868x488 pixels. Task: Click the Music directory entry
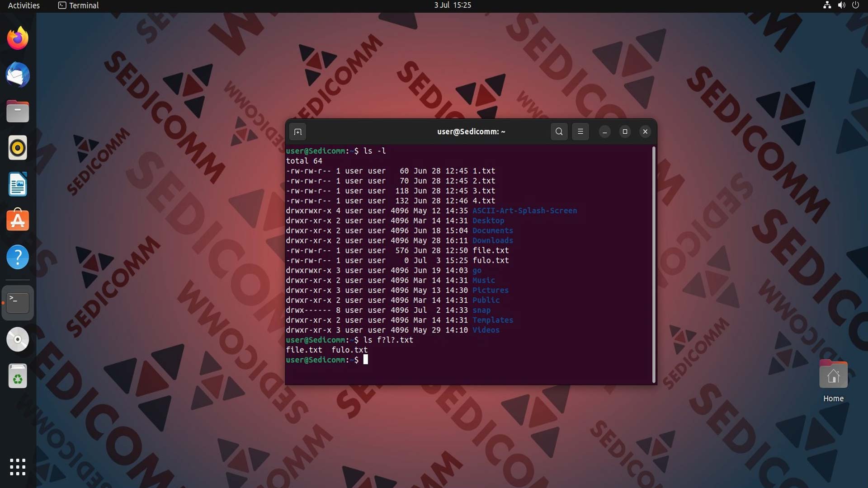click(x=484, y=280)
